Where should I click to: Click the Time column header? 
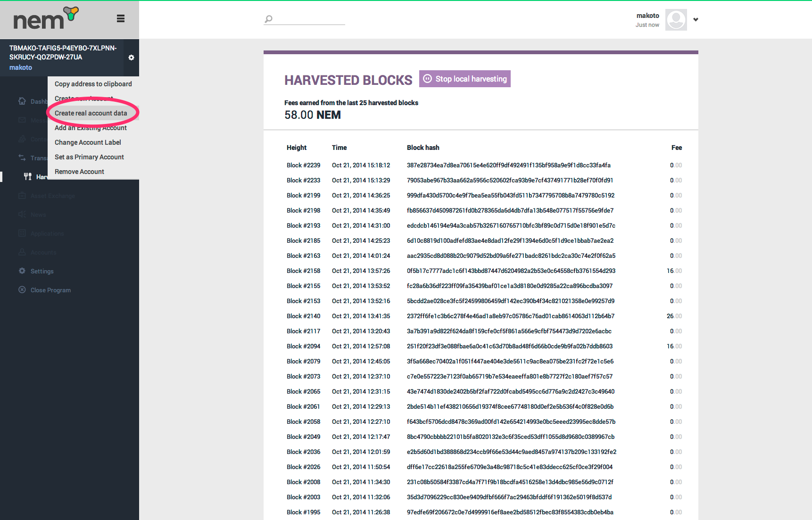click(339, 148)
